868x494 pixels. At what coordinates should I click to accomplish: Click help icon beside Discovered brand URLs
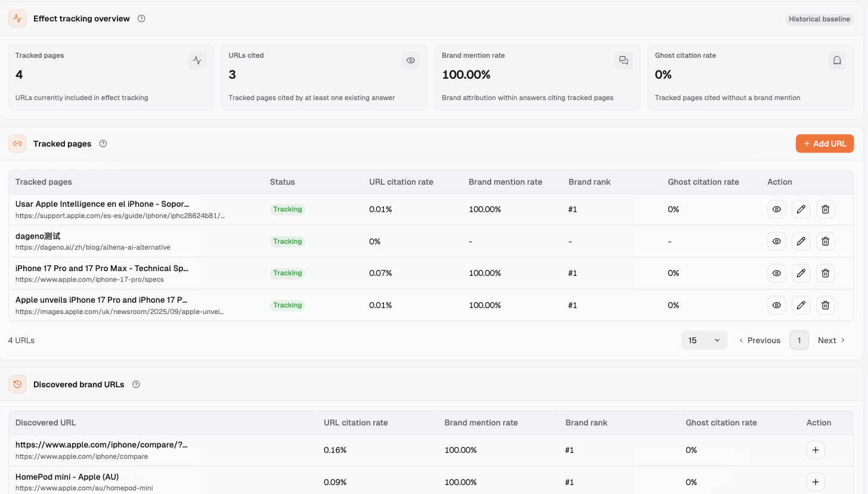(136, 384)
